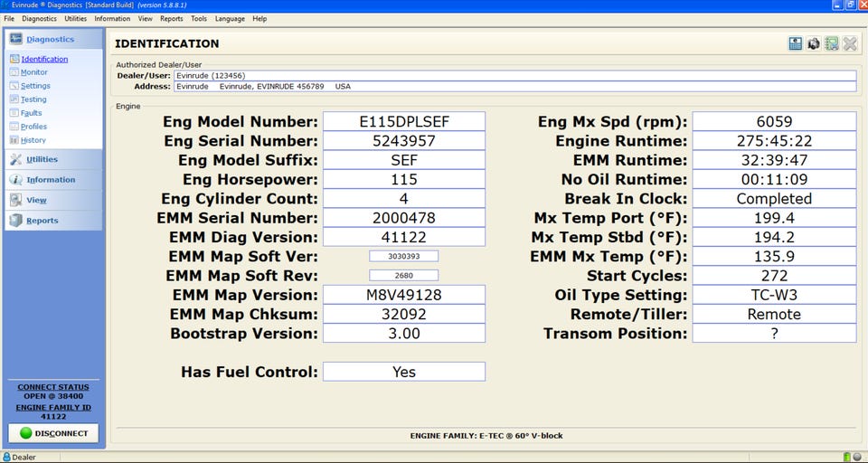Click the Dealer/User field showing Evinrude (123456)

point(514,75)
